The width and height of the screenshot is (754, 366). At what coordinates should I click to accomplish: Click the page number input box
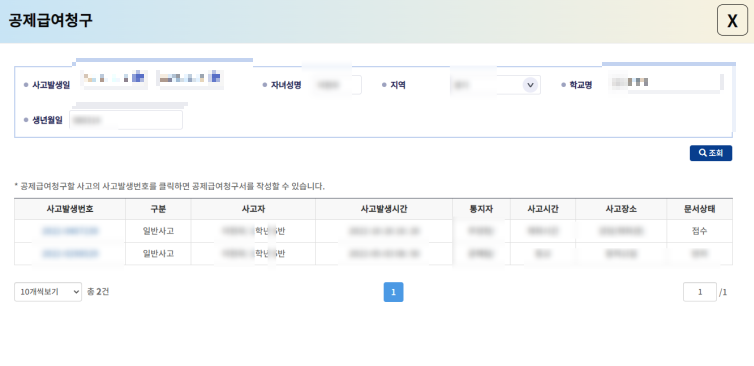click(x=700, y=292)
